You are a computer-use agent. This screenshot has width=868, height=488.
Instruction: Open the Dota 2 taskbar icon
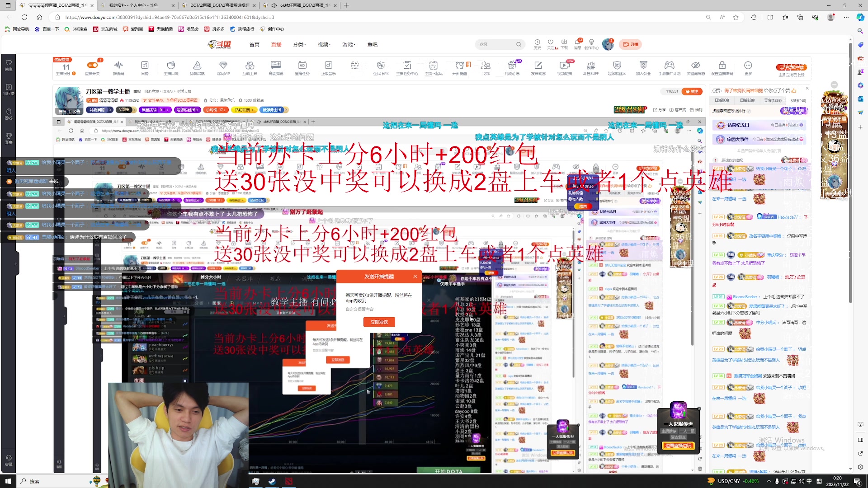point(288,481)
